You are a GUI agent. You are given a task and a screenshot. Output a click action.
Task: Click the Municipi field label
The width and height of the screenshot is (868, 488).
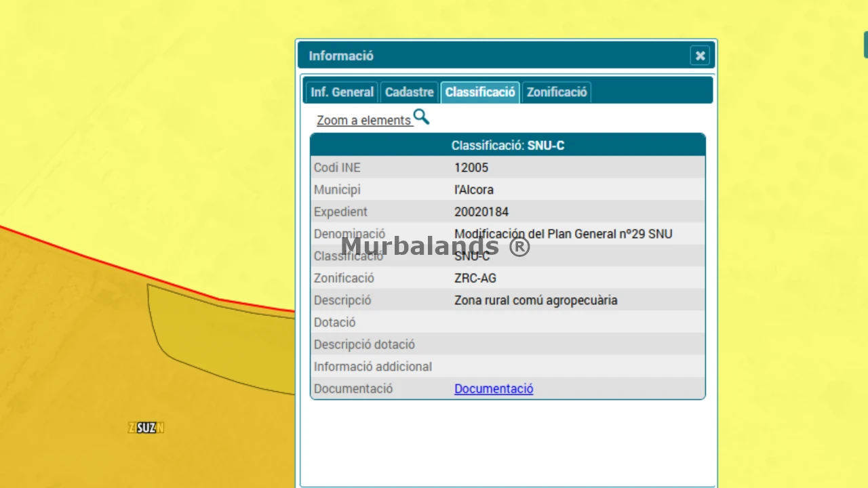[x=337, y=190]
